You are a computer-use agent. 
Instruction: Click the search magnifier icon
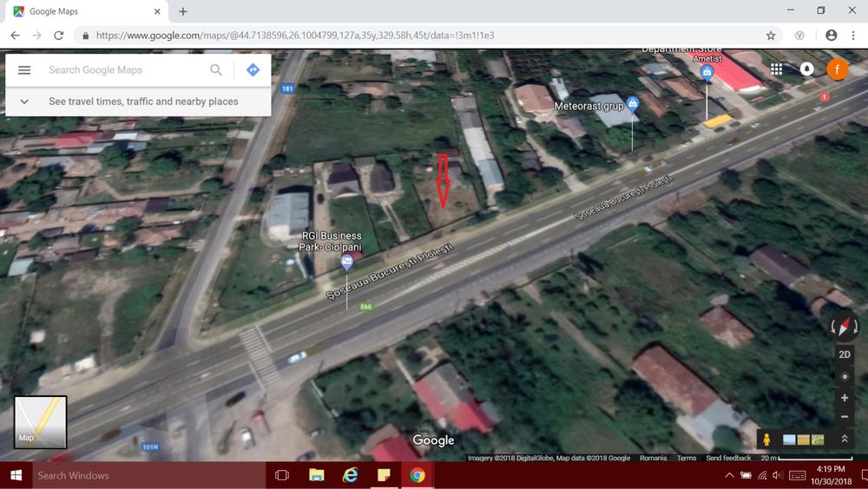pyautogui.click(x=216, y=69)
